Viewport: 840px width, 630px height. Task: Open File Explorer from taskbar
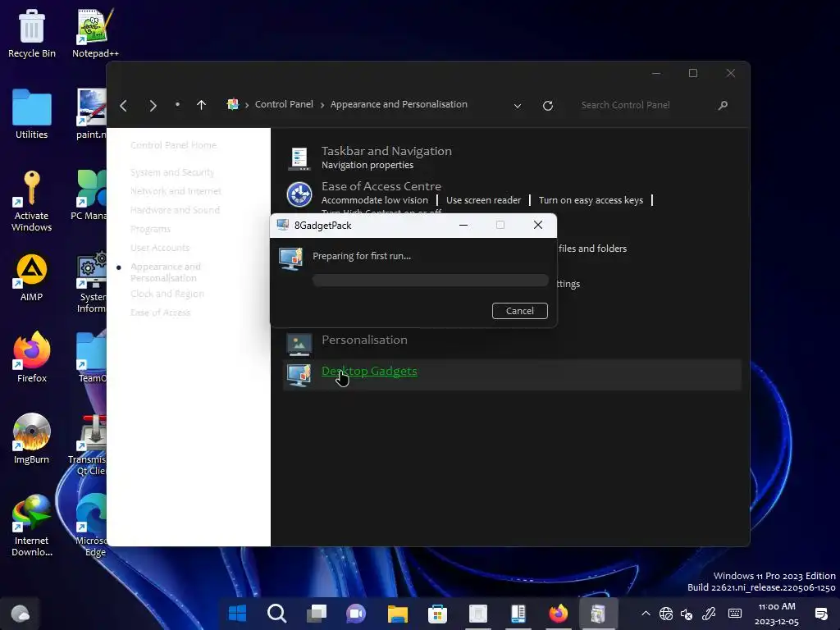(398, 614)
